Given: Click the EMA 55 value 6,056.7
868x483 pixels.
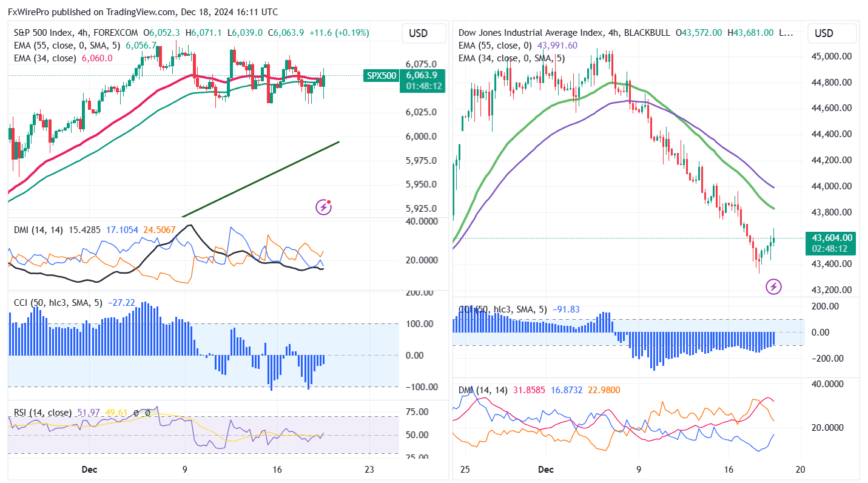Looking at the screenshot, I should pos(140,46).
